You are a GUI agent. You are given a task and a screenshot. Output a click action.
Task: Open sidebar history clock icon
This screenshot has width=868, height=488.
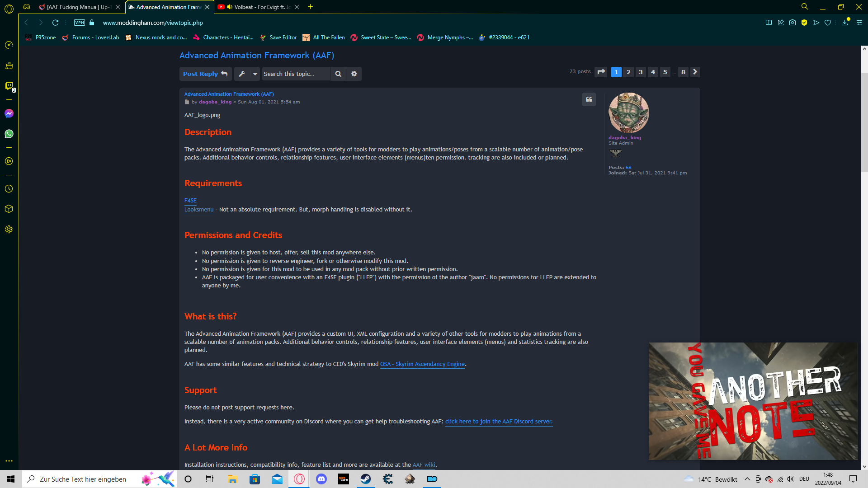coord(9,189)
